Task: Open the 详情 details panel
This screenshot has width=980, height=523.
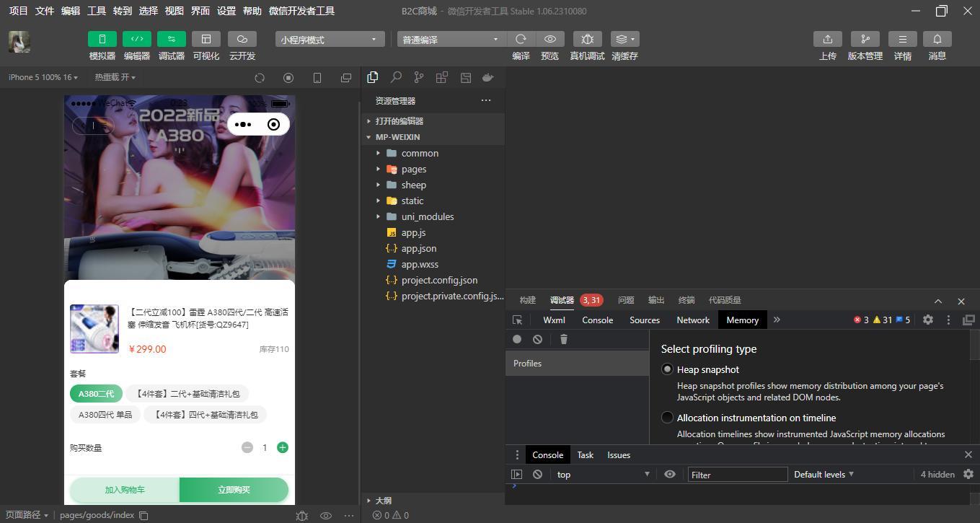Action: point(903,39)
